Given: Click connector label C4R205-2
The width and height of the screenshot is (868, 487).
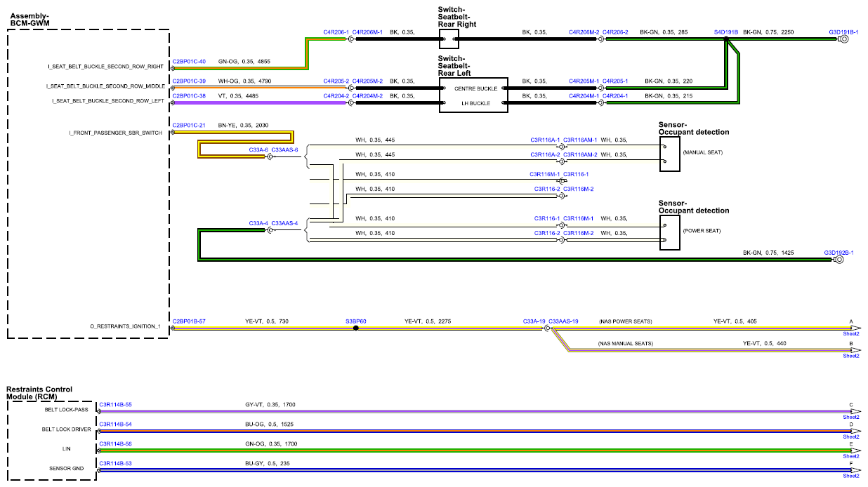Looking at the screenshot, I should 336,81.
